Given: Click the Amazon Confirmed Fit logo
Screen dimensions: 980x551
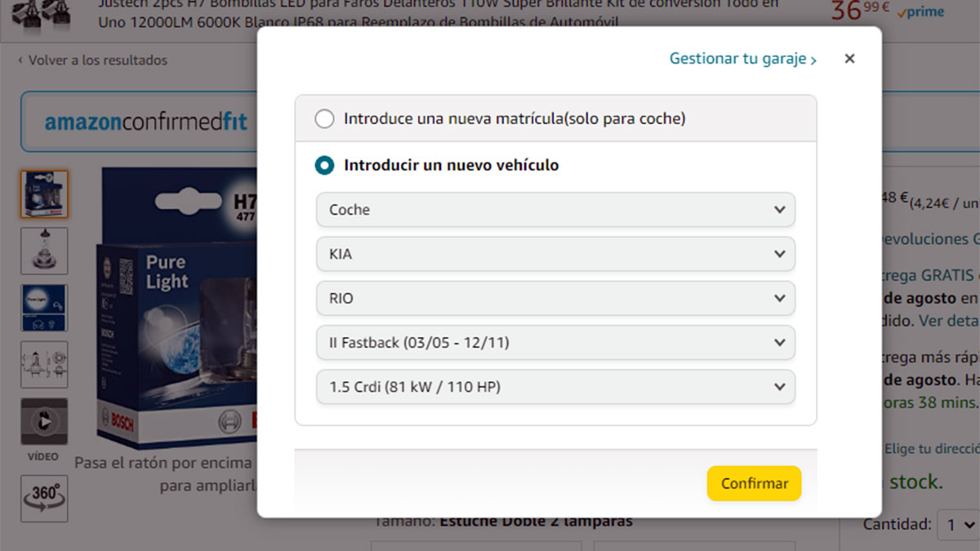Looking at the screenshot, I should coord(145,122).
